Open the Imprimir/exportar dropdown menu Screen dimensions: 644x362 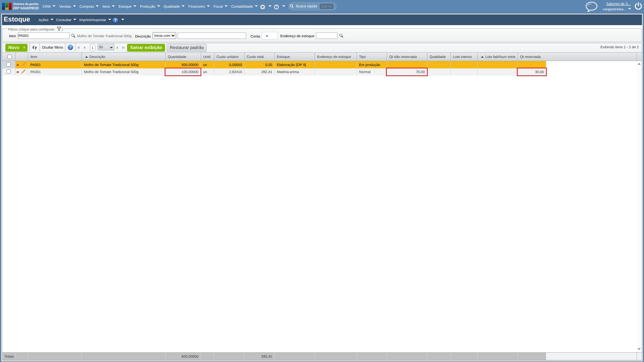point(95,20)
